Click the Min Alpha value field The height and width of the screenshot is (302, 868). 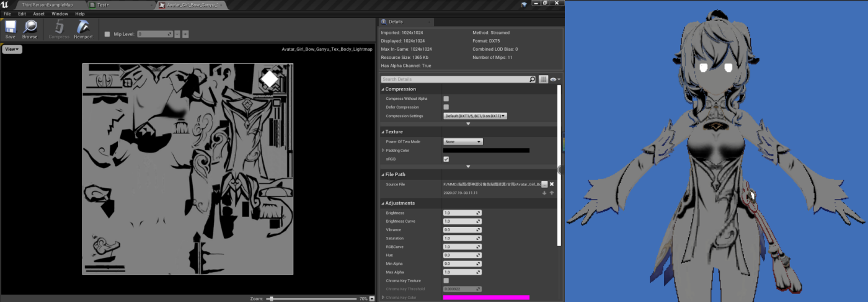tap(463, 264)
